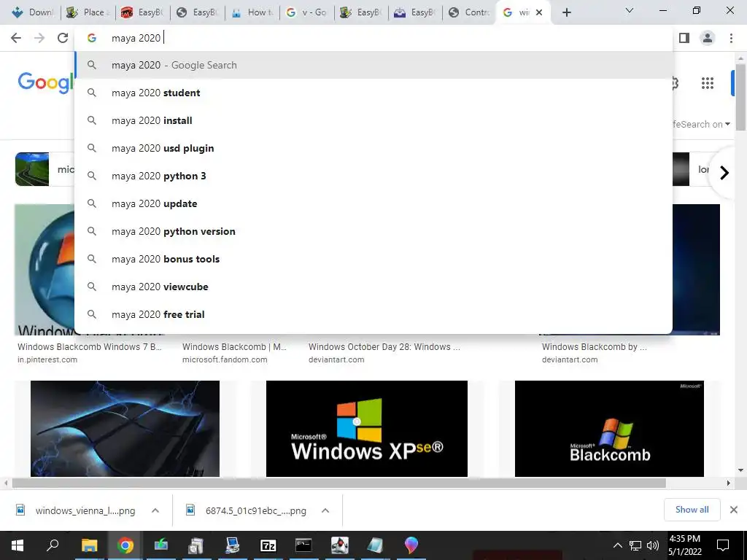Switch to the 'v - Go' Google tab
Viewport: 747px width, 560px height.
(306, 12)
